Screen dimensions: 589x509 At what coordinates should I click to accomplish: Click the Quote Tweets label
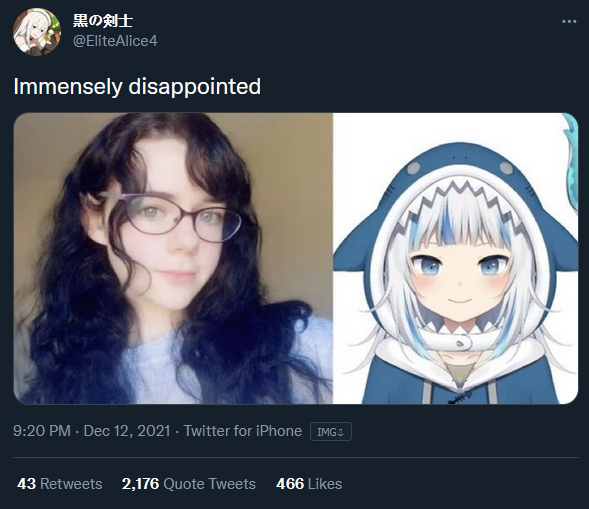[210, 484]
